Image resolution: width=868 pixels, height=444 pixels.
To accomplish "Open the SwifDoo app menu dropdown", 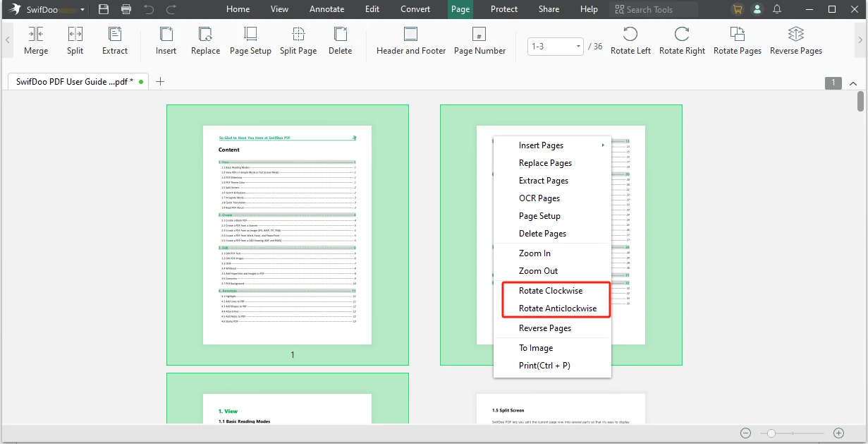I will point(82,10).
